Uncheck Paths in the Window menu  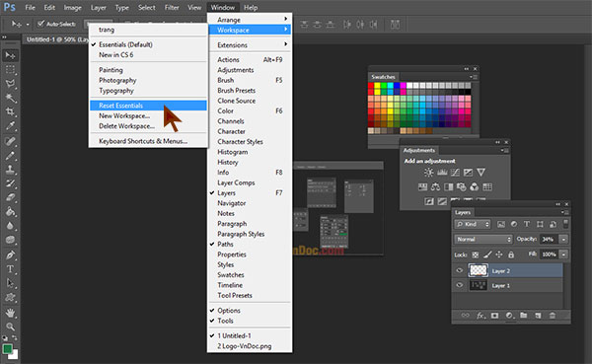point(225,245)
